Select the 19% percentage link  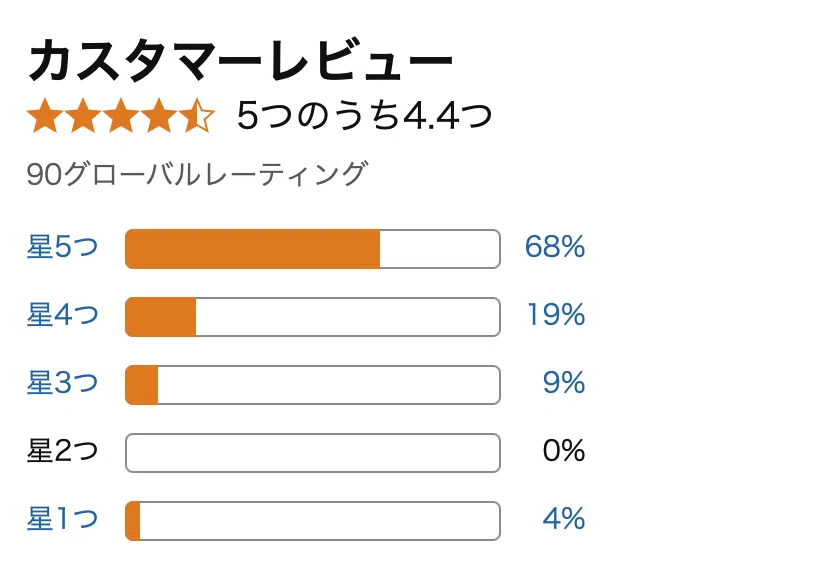(556, 315)
